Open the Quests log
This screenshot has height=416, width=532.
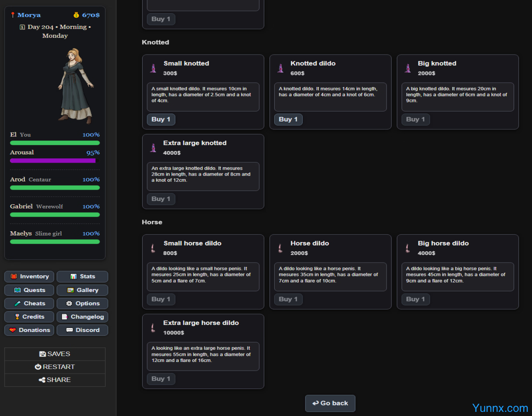[30, 290]
